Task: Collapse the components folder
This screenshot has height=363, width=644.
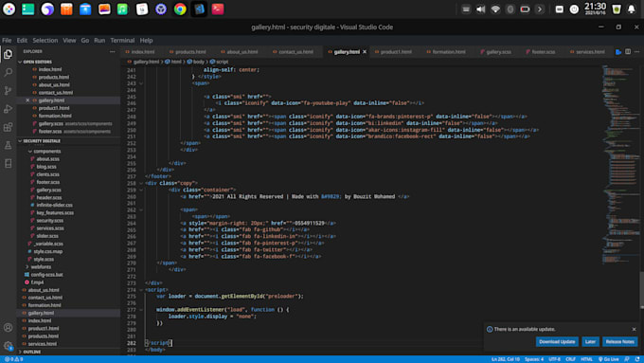Action: (29, 152)
